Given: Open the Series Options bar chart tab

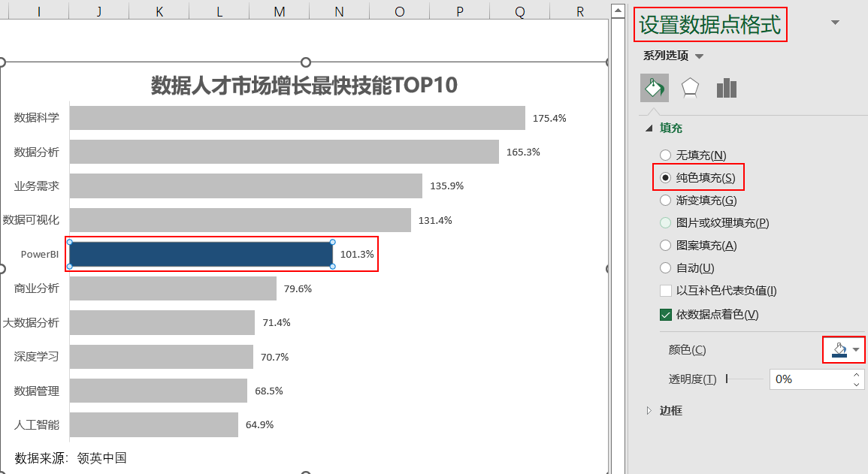Looking at the screenshot, I should click(726, 88).
